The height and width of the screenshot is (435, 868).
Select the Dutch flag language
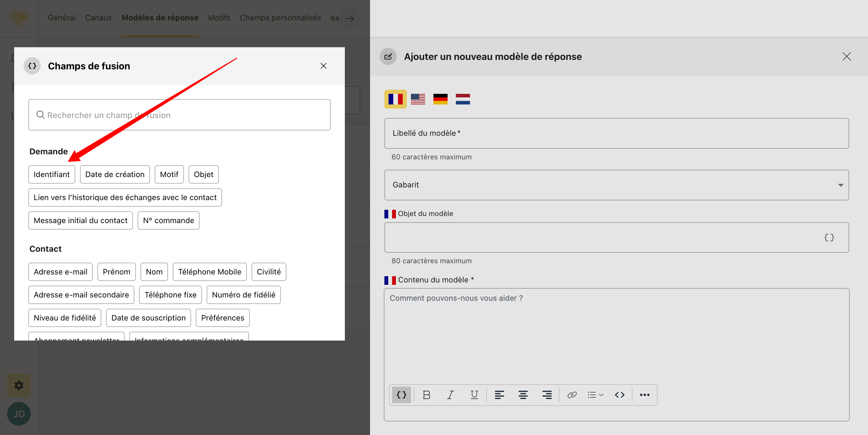tap(463, 99)
